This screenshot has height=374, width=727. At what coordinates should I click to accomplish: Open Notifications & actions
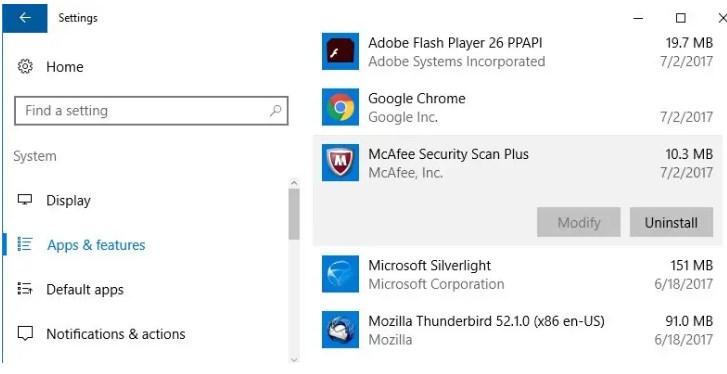[116, 334]
